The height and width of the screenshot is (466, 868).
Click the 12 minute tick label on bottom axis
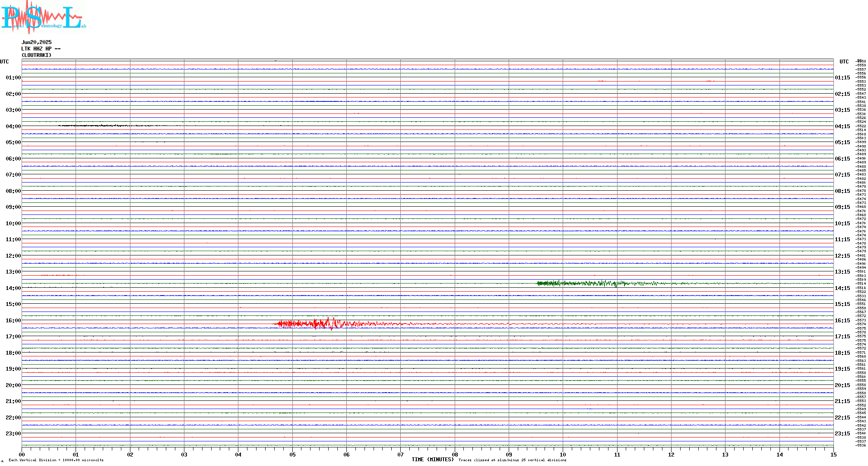pyautogui.click(x=671, y=455)
